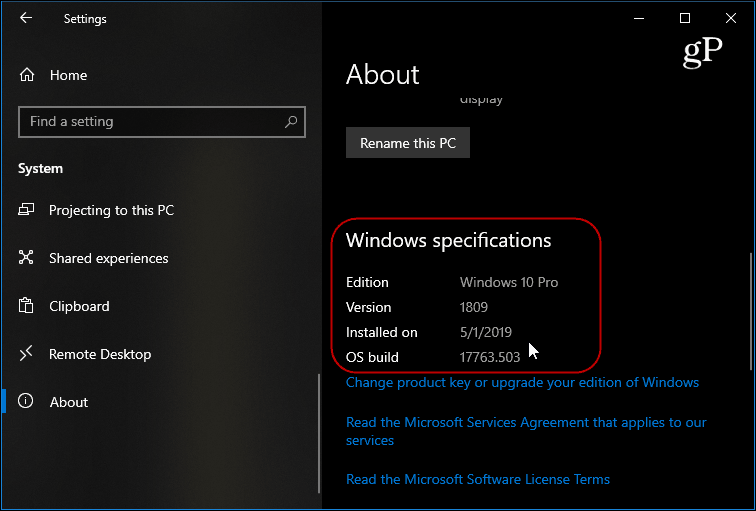Screen dimensions: 756x511
Task: Click the Windows specifications heading
Action: (x=448, y=240)
